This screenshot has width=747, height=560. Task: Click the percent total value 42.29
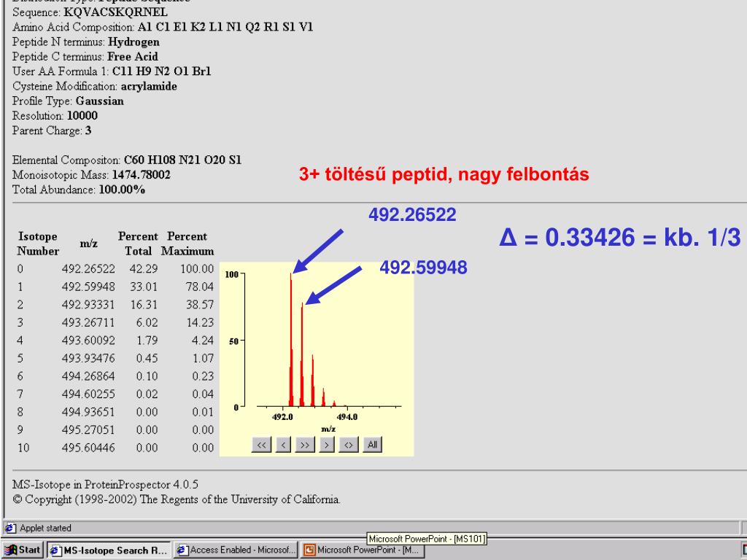point(144,269)
